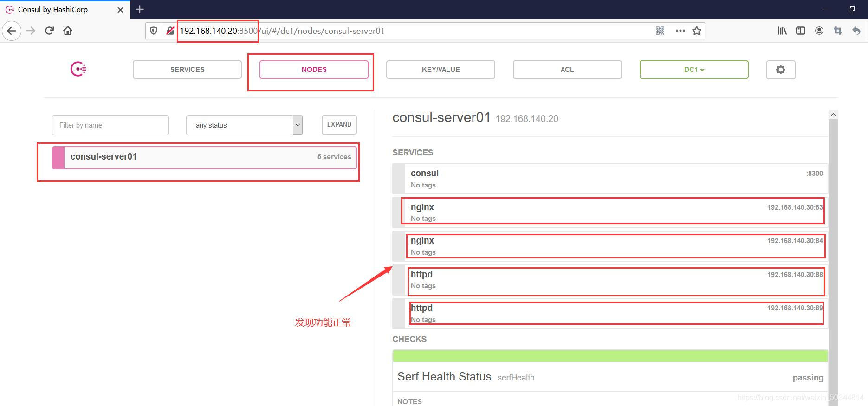Image resolution: width=868 pixels, height=406 pixels.
Task: Click the browser address bar URL
Action: click(282, 31)
